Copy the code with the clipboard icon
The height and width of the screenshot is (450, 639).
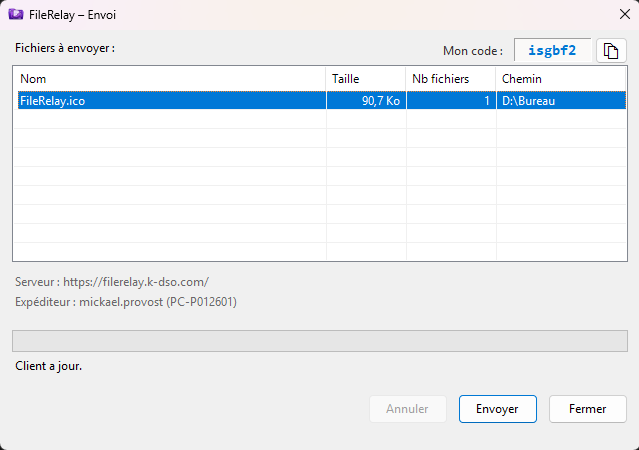click(611, 51)
